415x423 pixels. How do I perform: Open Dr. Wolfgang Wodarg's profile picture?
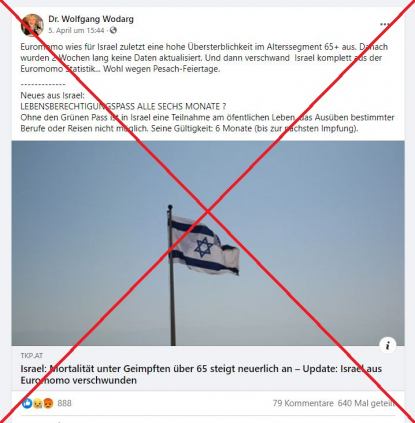point(32,25)
